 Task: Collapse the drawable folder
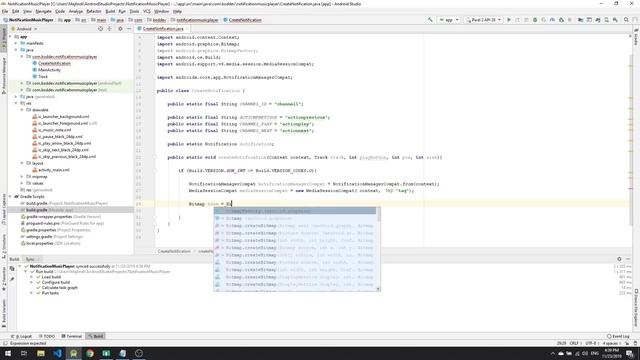[22, 110]
